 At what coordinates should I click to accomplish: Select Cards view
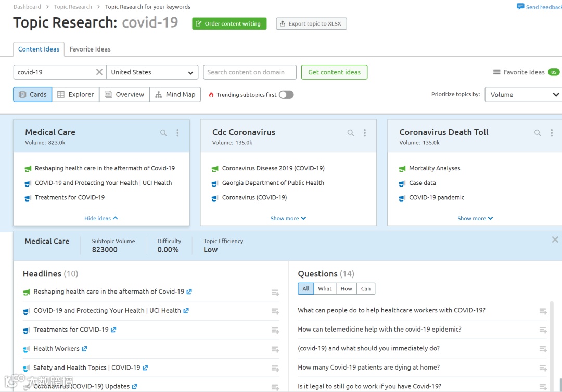pos(33,94)
